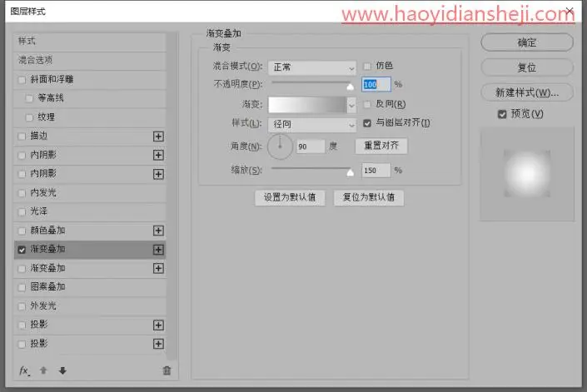Select the 光泽 row label
The height and width of the screenshot is (392, 587).
(39, 211)
